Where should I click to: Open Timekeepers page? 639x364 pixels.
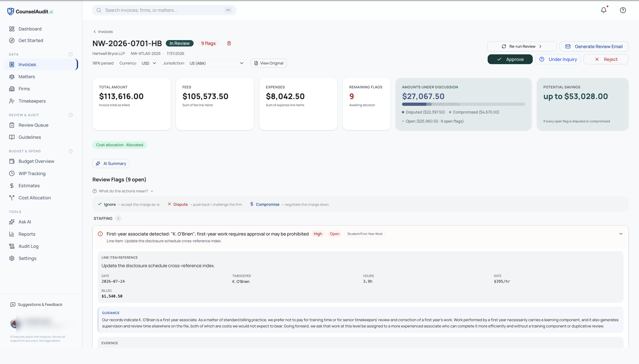pos(41,101)
